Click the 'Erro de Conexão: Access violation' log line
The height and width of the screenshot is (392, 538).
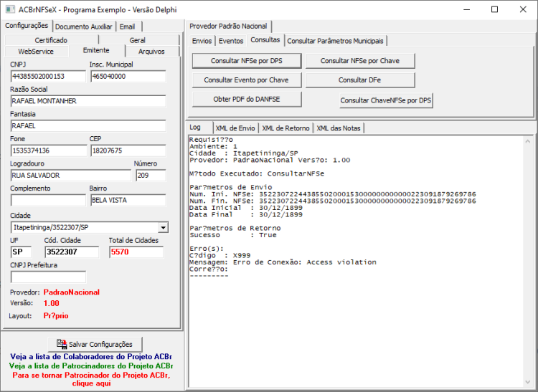[x=283, y=262]
